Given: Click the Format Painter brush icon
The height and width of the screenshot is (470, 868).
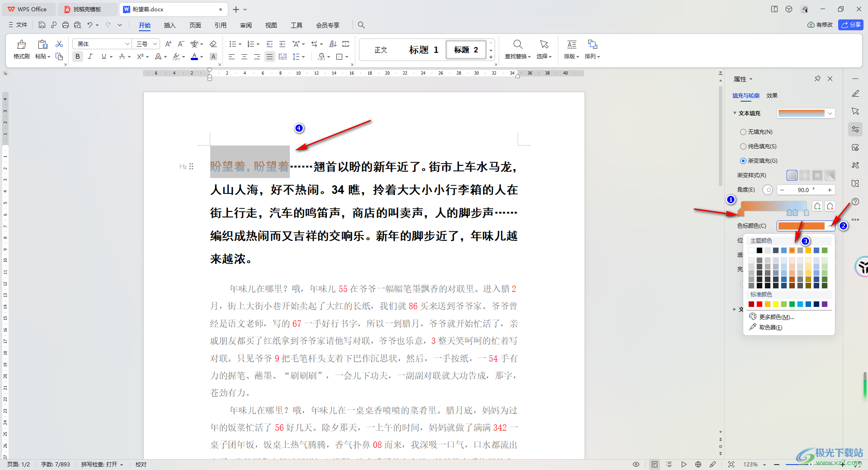Looking at the screenshot, I should [21, 44].
